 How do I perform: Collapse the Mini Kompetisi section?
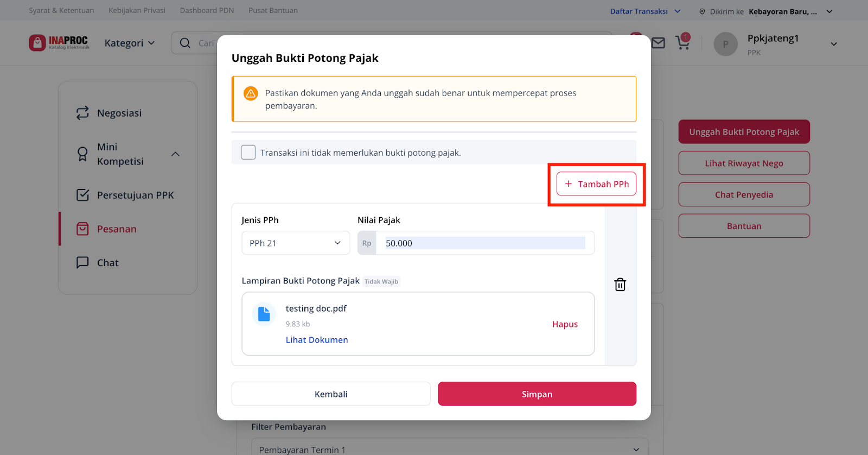point(175,154)
